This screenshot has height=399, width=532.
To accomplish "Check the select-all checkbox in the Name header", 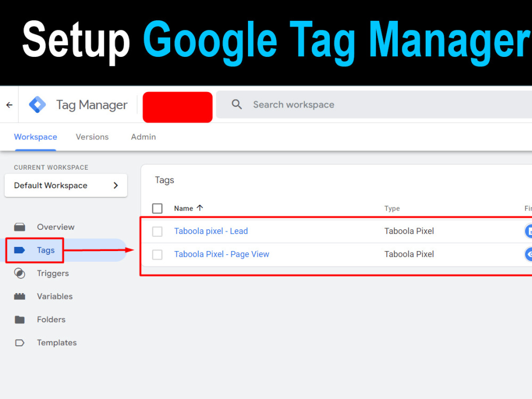I will tap(157, 208).
